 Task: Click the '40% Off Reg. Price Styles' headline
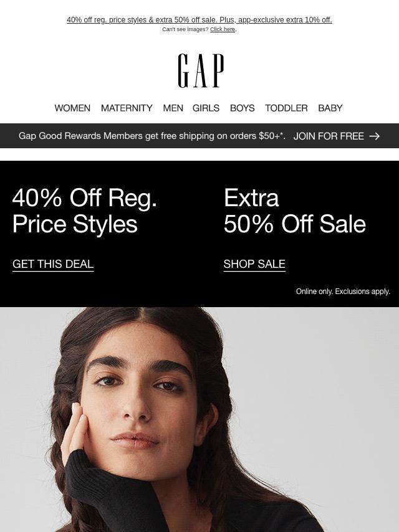[85, 211]
